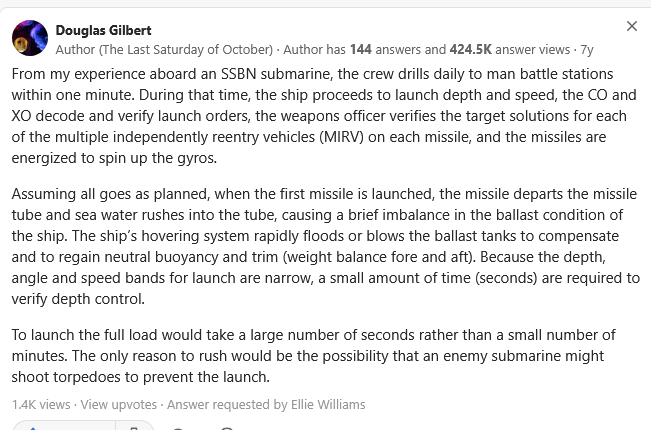Open comments via the comment bubble icon

(x=178, y=427)
